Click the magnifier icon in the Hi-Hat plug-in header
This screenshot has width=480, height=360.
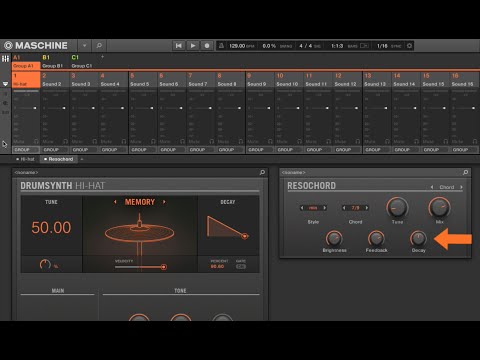point(262,172)
